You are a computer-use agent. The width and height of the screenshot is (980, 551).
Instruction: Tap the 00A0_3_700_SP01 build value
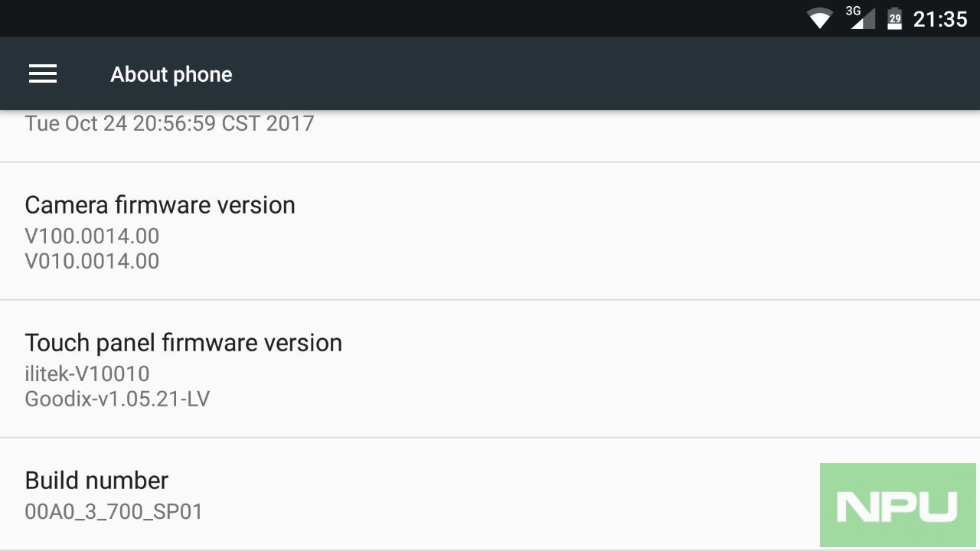click(113, 511)
